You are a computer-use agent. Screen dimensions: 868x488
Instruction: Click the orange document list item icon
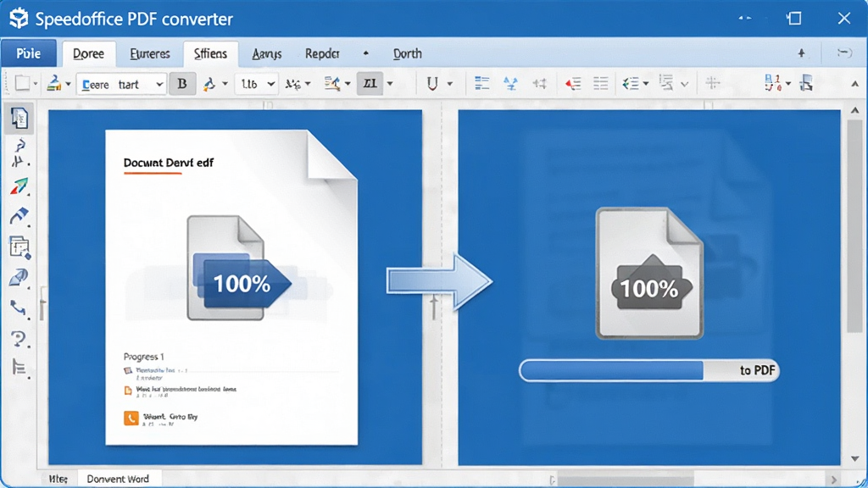[128, 391]
